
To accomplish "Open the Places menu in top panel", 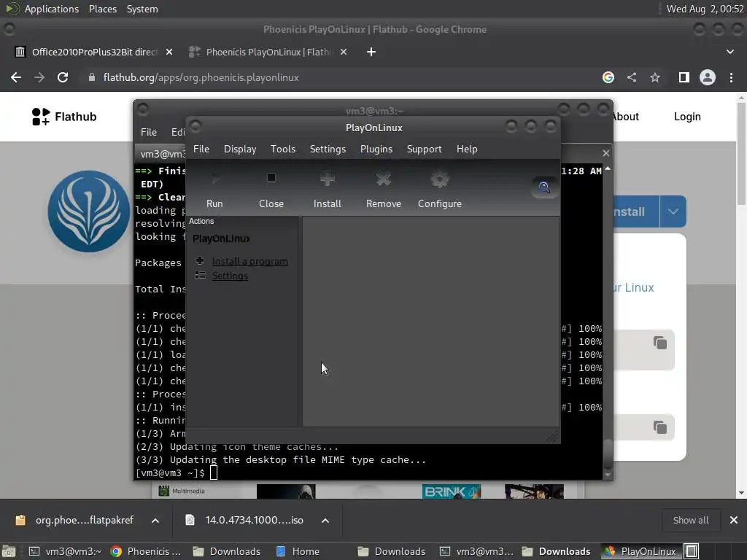I will pyautogui.click(x=103, y=9).
